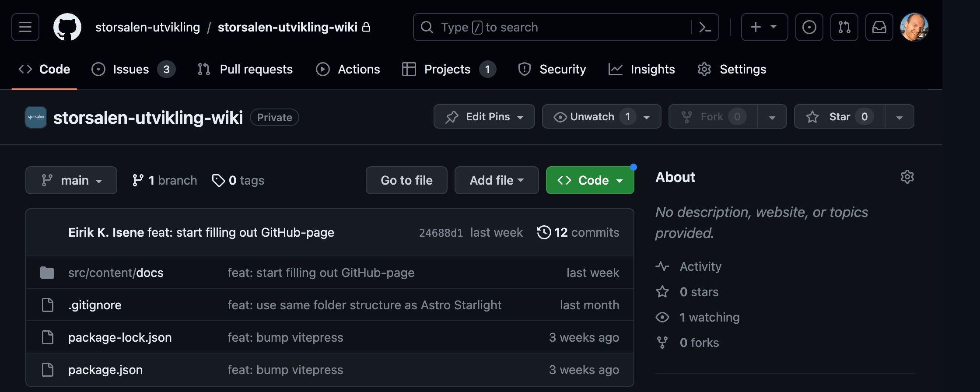Switch to the Issues tab
Image resolution: width=980 pixels, height=392 pixels.
pos(133,69)
